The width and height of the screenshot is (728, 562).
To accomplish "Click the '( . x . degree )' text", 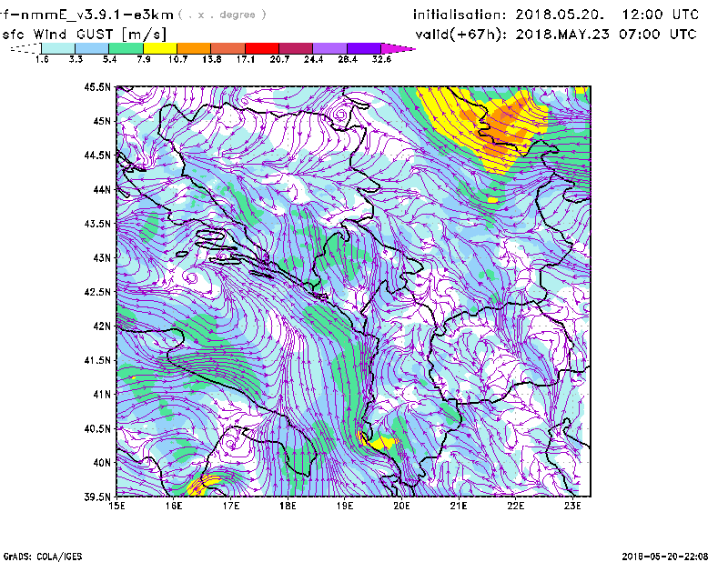I will pos(222,15).
